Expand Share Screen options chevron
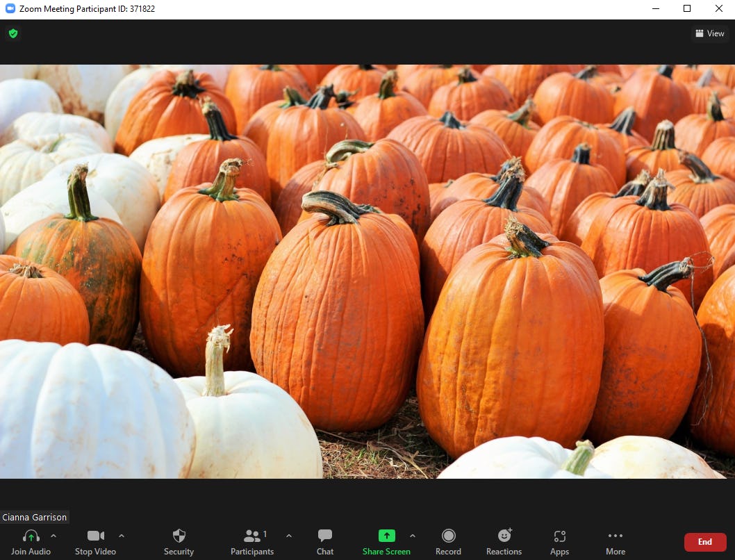Screen dimensions: 735x560 [413, 536]
